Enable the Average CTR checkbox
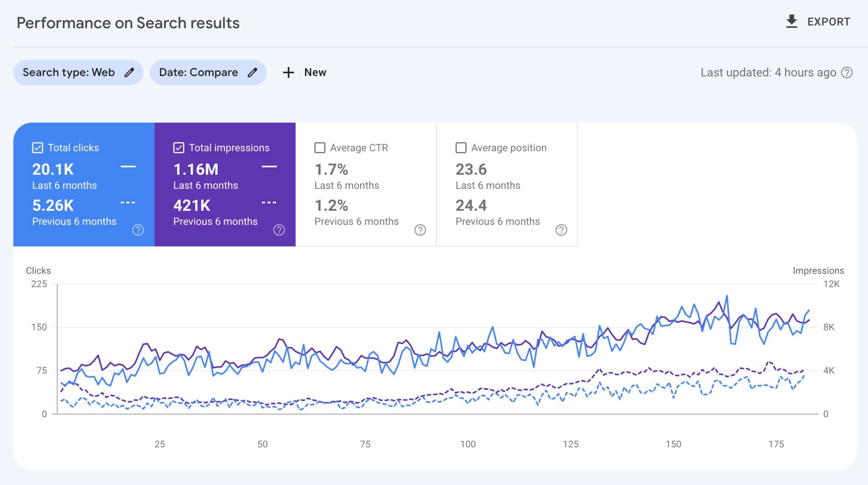 click(x=320, y=147)
